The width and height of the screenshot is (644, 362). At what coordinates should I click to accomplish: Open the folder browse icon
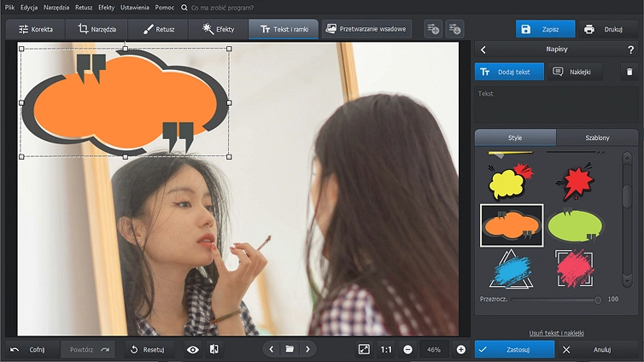click(x=290, y=349)
